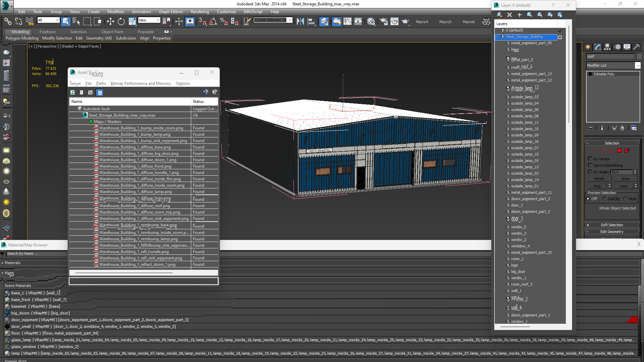Viewport: 644px width, 362px height.
Task: Click the Warehouse_Building_1_diffuse_roof.png entry
Action: pos(134,205)
